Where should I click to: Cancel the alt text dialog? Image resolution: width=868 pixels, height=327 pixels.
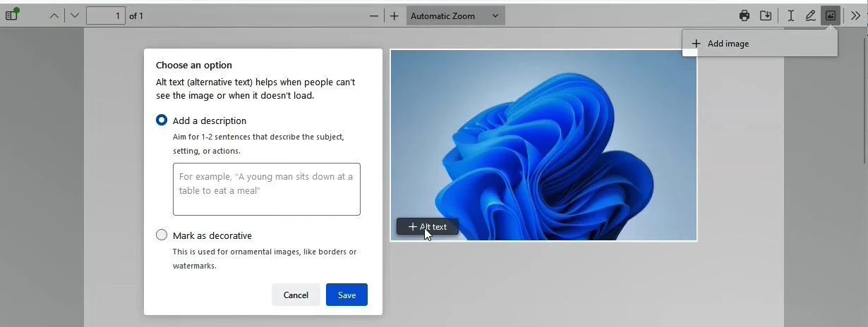(296, 295)
